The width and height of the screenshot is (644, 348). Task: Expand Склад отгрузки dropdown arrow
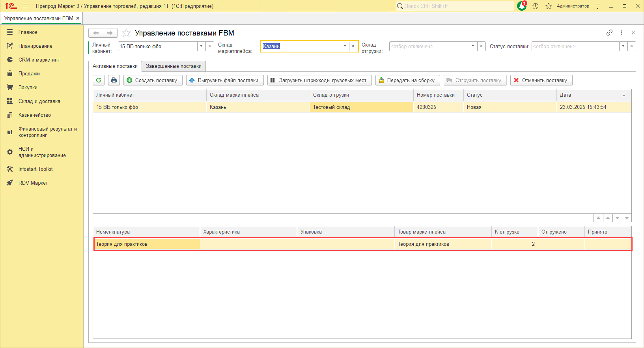[x=473, y=46]
